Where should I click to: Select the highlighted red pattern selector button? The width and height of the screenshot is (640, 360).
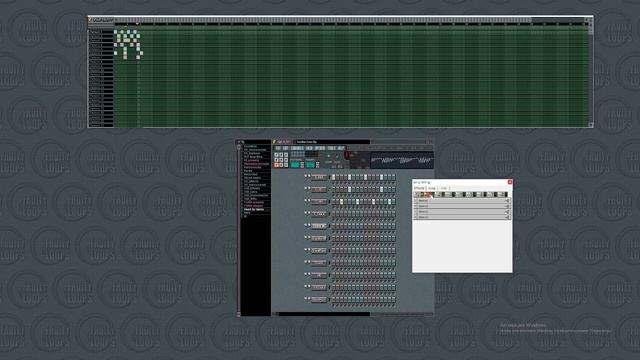click(276, 165)
